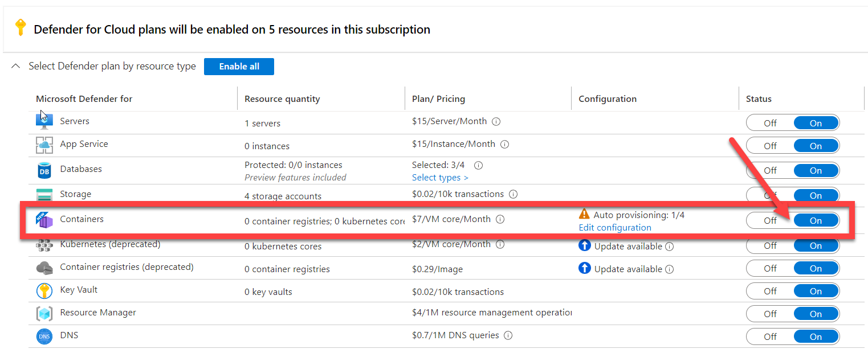Click the yellow key icon in banner

pyautogui.click(x=21, y=28)
